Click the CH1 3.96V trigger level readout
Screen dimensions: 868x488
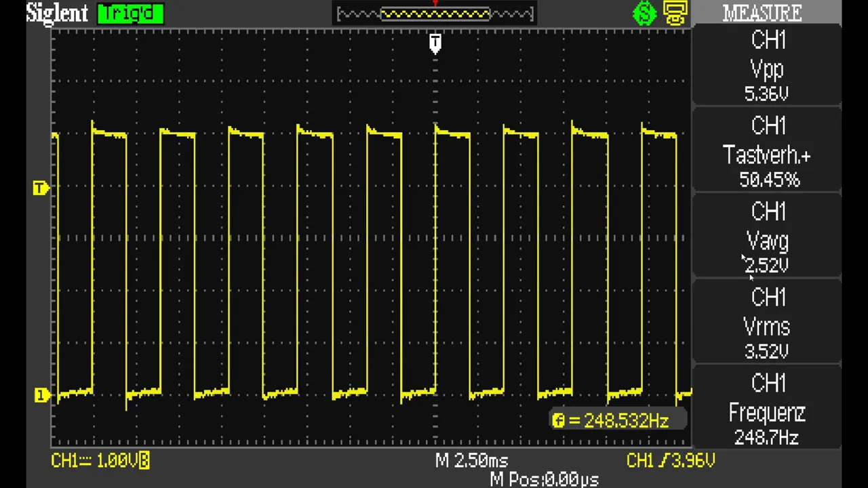point(670,461)
